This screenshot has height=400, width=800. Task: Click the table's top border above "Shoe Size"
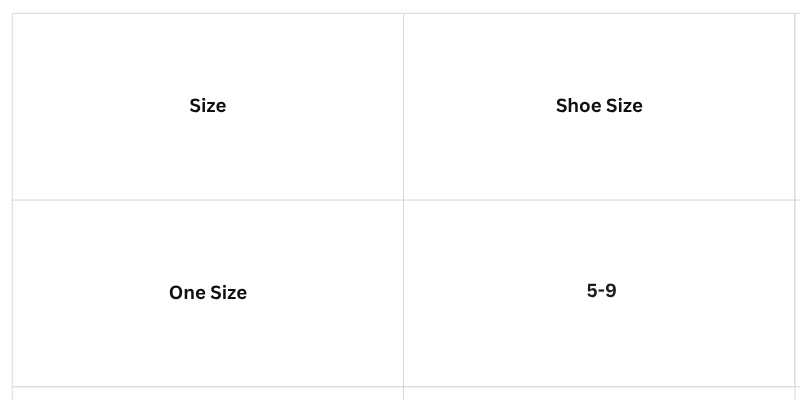pos(599,13)
